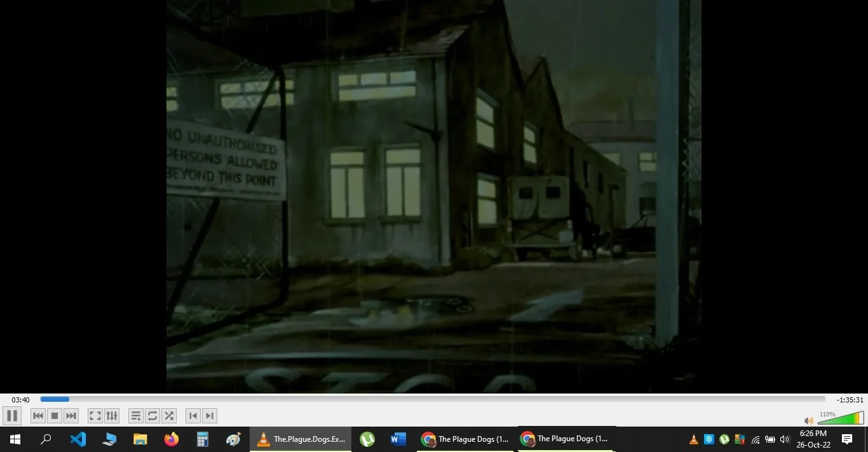This screenshot has width=868, height=452.
Task: Open the blue fingerprint tray icon
Action: [709, 439]
